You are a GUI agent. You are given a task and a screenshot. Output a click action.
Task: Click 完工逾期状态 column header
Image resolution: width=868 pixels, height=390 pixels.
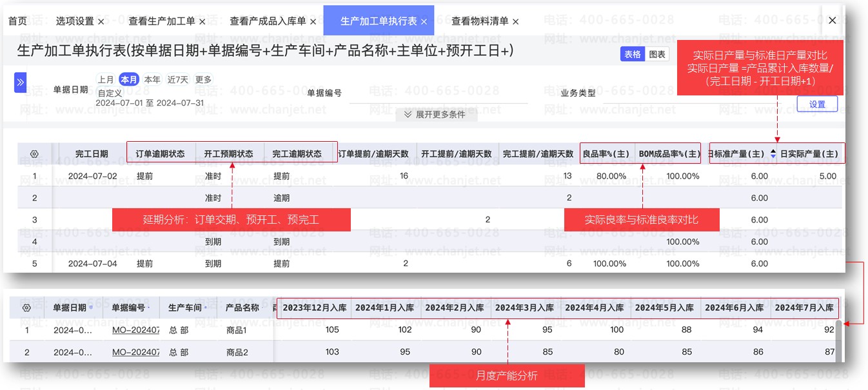click(x=297, y=154)
